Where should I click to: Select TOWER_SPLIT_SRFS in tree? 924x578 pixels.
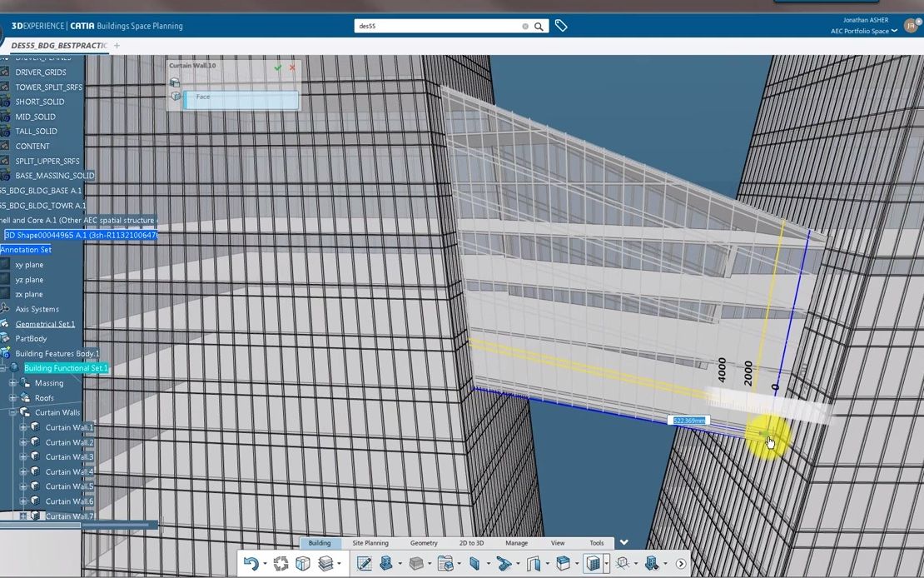[49, 87]
